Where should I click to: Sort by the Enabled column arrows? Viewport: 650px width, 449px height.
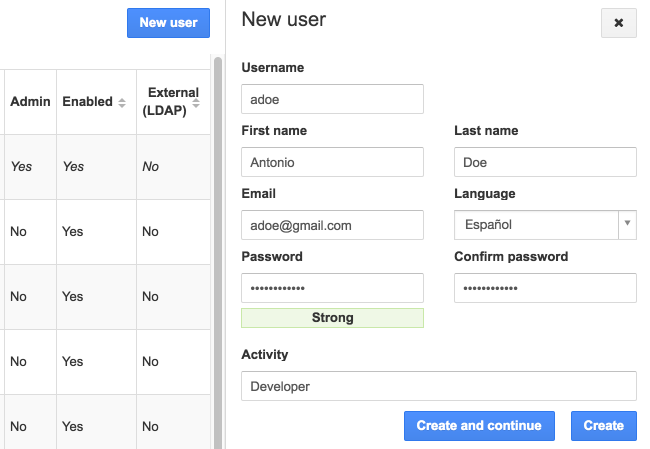(x=122, y=102)
